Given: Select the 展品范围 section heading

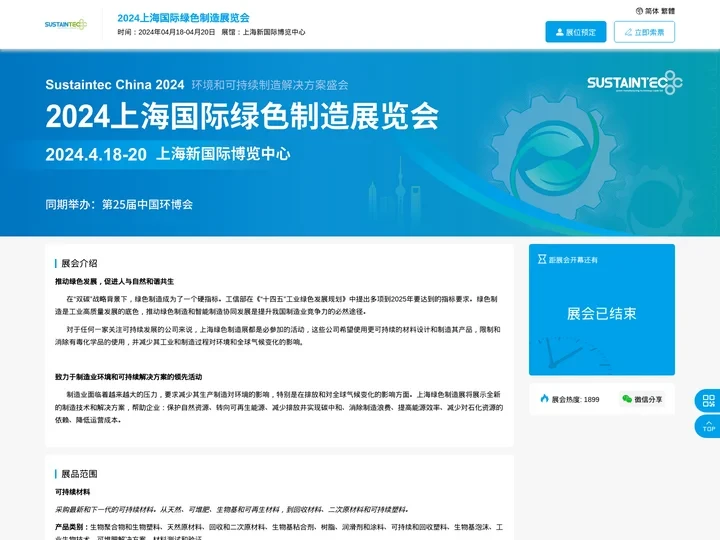Looking at the screenshot, I should pyautogui.click(x=79, y=474).
